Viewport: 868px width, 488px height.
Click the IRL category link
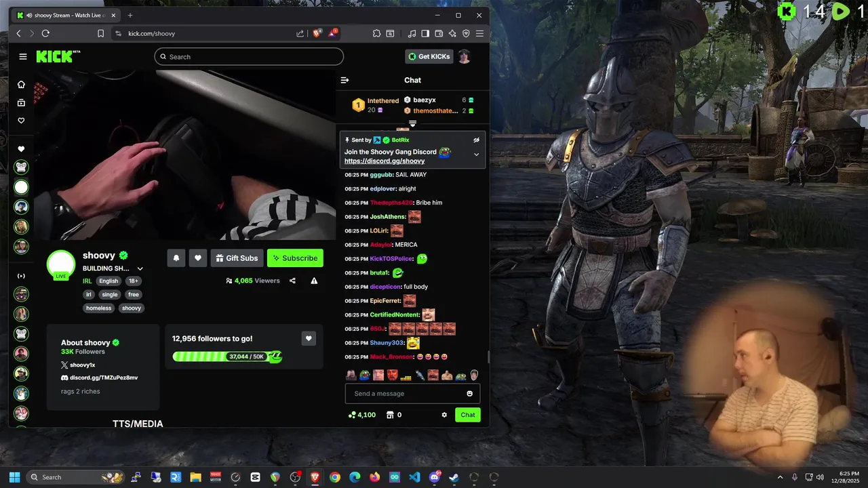[87, 281]
